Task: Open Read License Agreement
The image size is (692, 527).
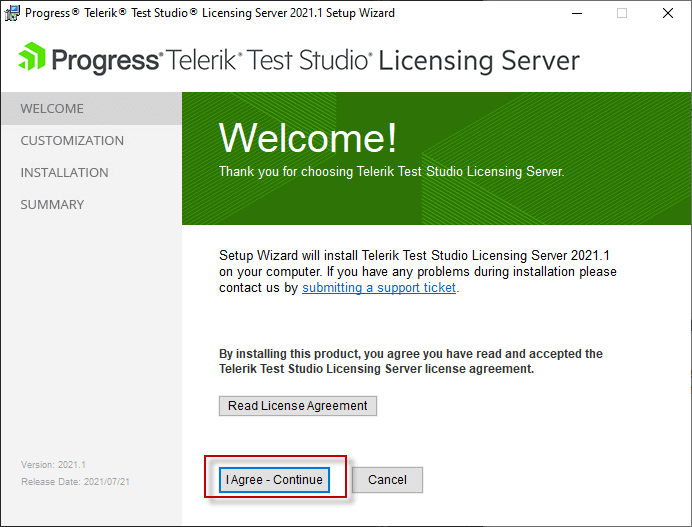Action: [297, 406]
